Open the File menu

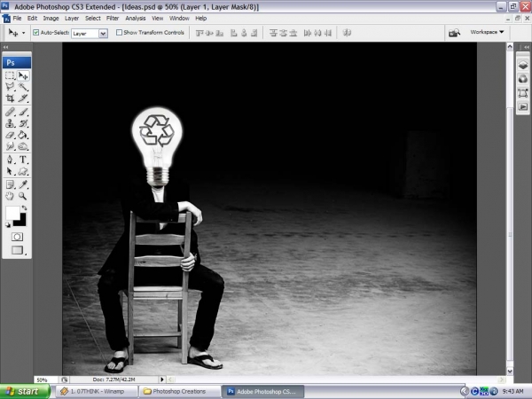pos(17,19)
